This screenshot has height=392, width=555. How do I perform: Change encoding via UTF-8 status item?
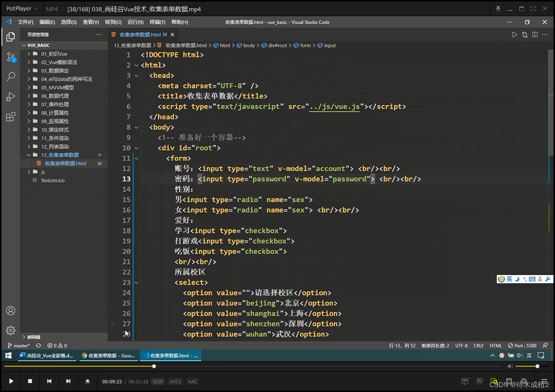tap(461, 345)
